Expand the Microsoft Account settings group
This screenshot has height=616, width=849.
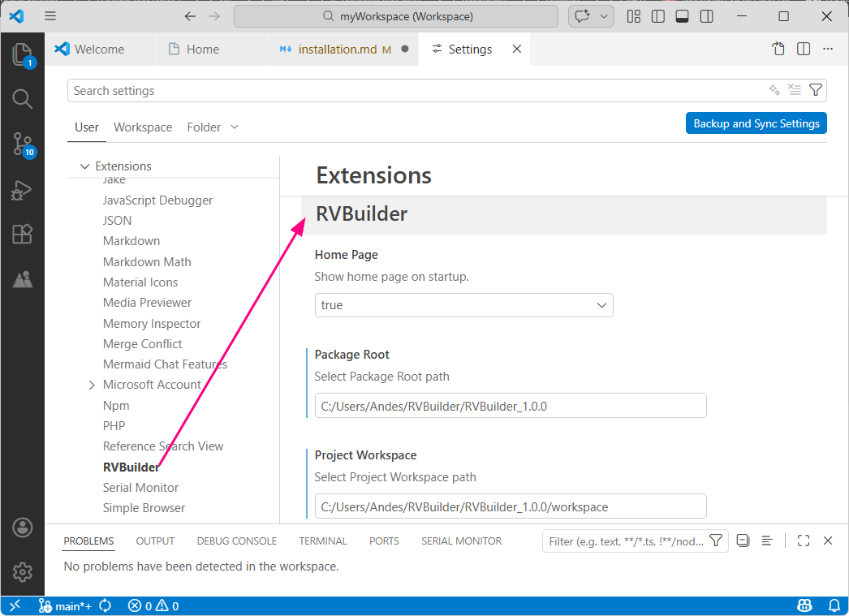point(91,384)
